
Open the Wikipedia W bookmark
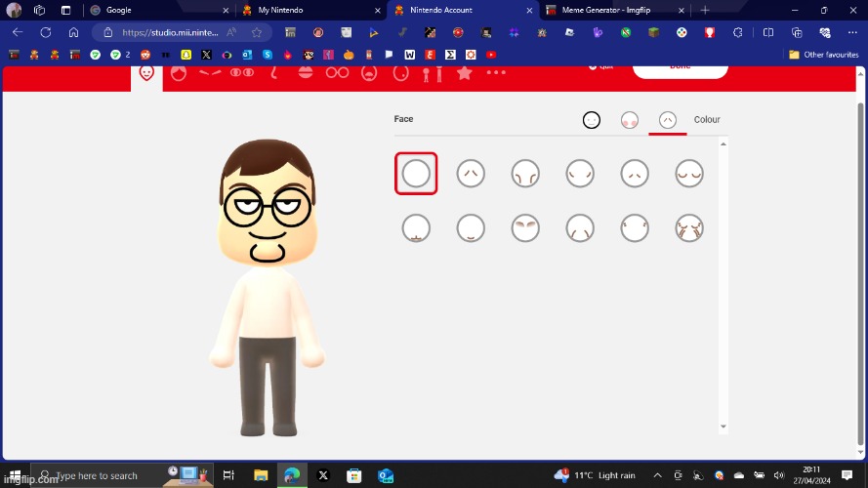tap(410, 55)
